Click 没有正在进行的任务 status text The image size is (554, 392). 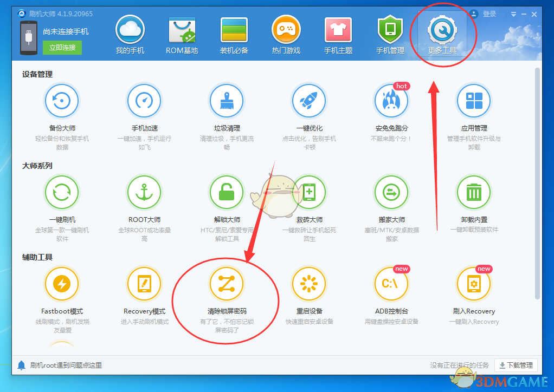[459, 365]
